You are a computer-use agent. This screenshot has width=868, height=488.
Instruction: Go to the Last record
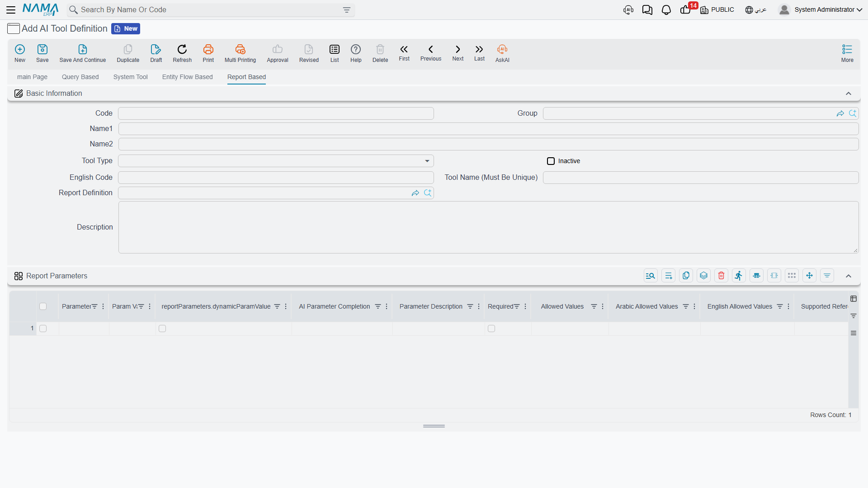click(479, 53)
